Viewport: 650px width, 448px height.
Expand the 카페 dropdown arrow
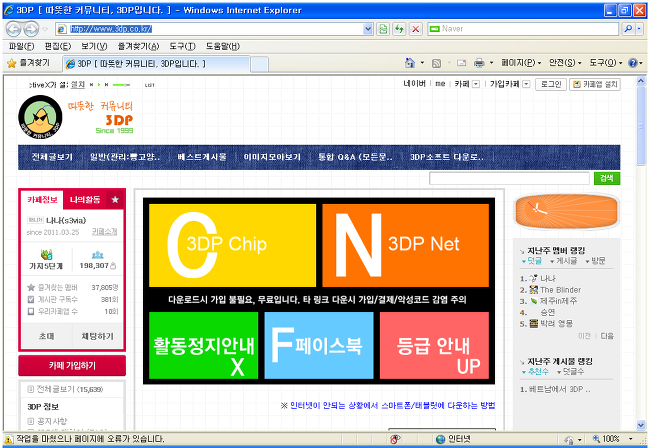(x=476, y=84)
